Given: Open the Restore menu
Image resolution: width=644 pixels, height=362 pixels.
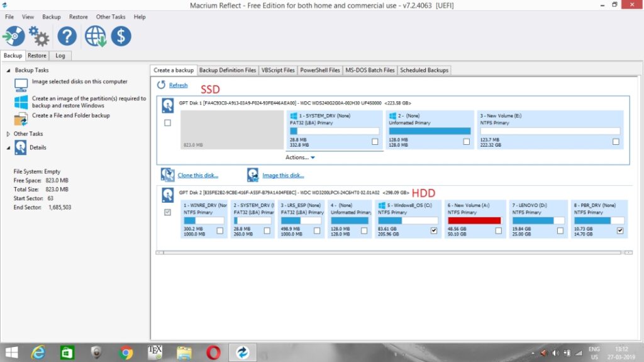Looking at the screenshot, I should tap(79, 17).
